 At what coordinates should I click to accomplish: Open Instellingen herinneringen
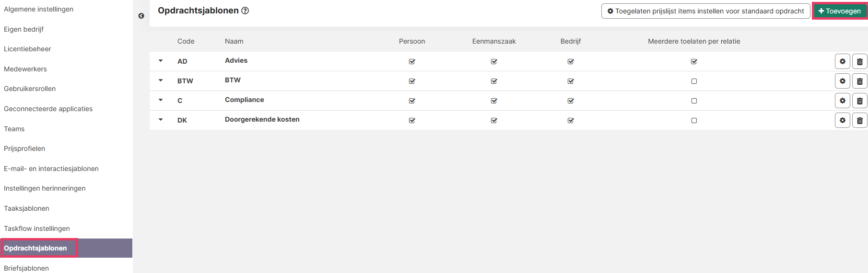(x=45, y=188)
